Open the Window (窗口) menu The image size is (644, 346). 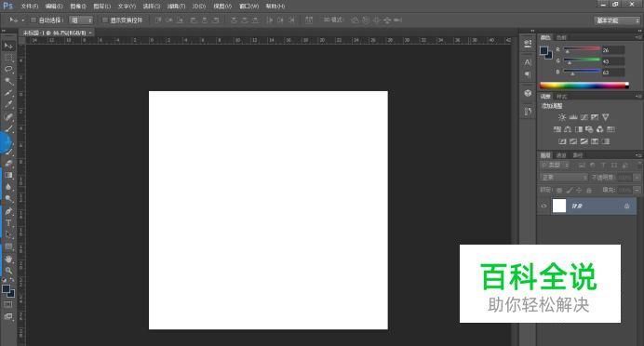click(x=248, y=7)
